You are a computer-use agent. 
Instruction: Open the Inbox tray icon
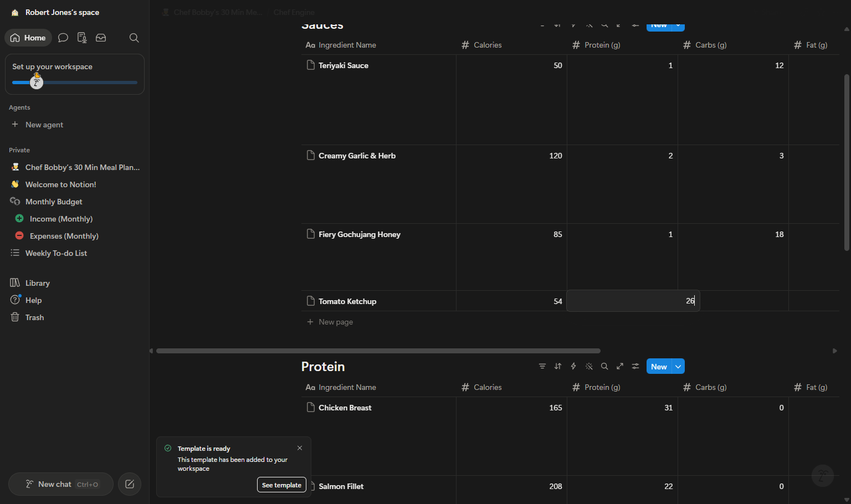coord(101,38)
